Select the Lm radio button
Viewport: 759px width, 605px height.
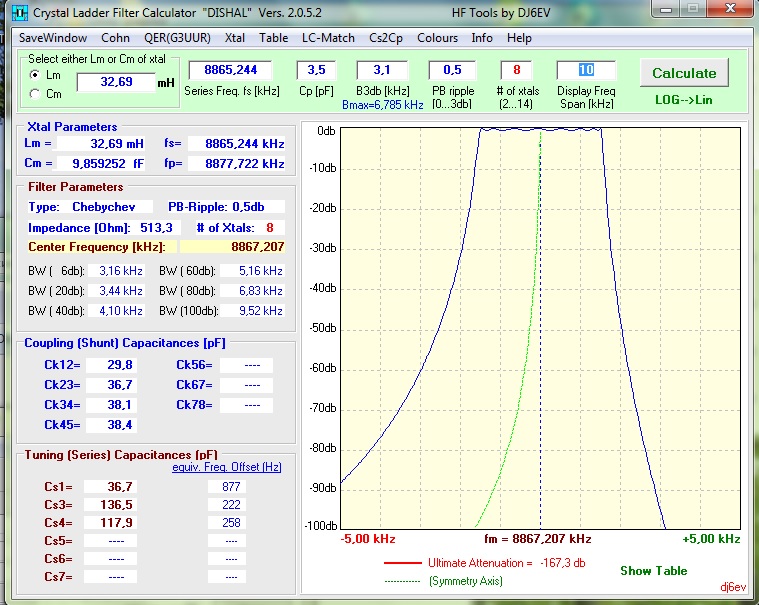click(x=34, y=75)
